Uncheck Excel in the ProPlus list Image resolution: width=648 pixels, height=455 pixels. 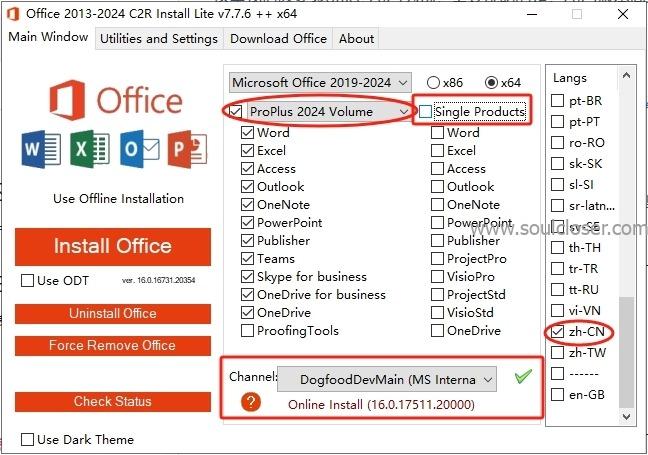(x=248, y=151)
